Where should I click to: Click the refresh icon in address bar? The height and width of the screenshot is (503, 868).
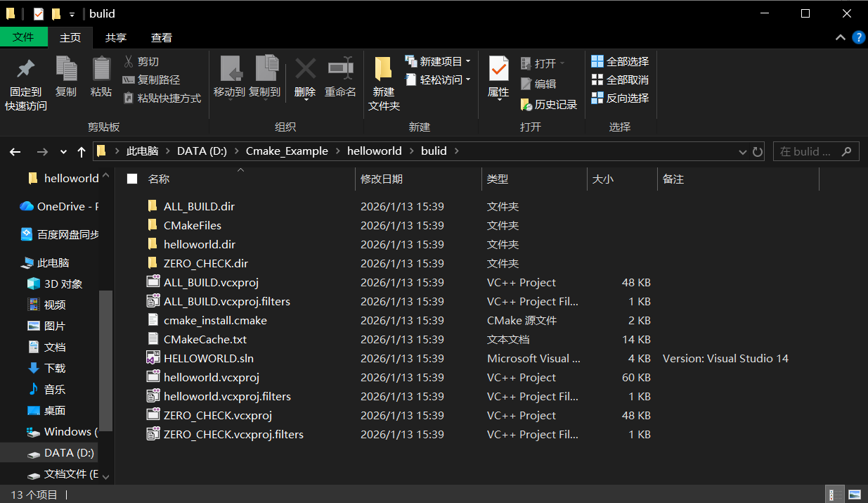coord(758,151)
